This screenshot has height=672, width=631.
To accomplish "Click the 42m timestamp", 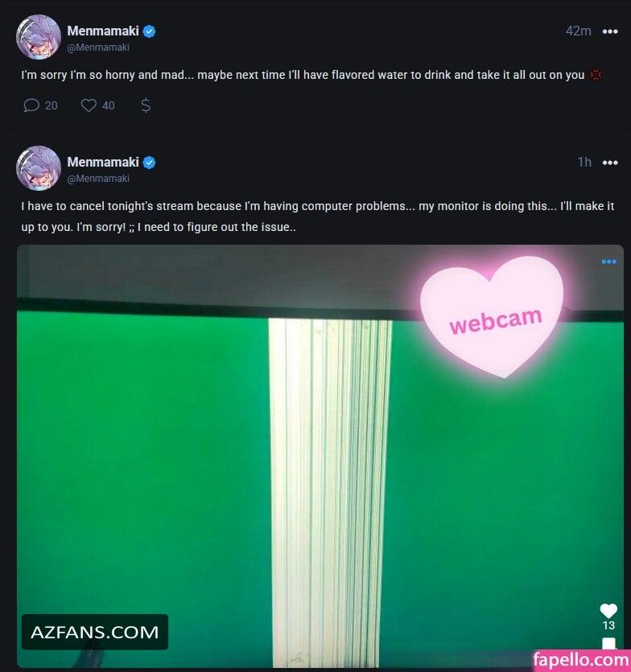I will (578, 31).
